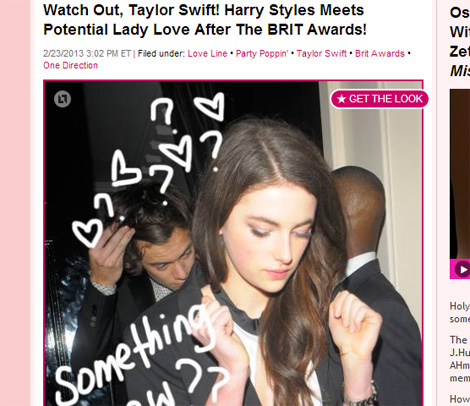Viewport: 470px width, 406px height.
Task: Click the gray circular logo icon on photo
Action: [x=63, y=99]
